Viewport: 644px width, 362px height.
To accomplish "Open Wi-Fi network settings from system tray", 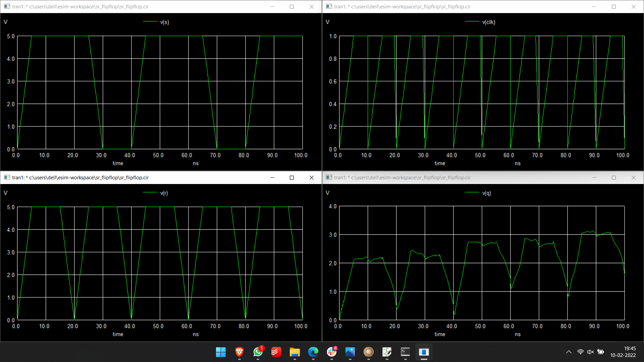I will [580, 352].
